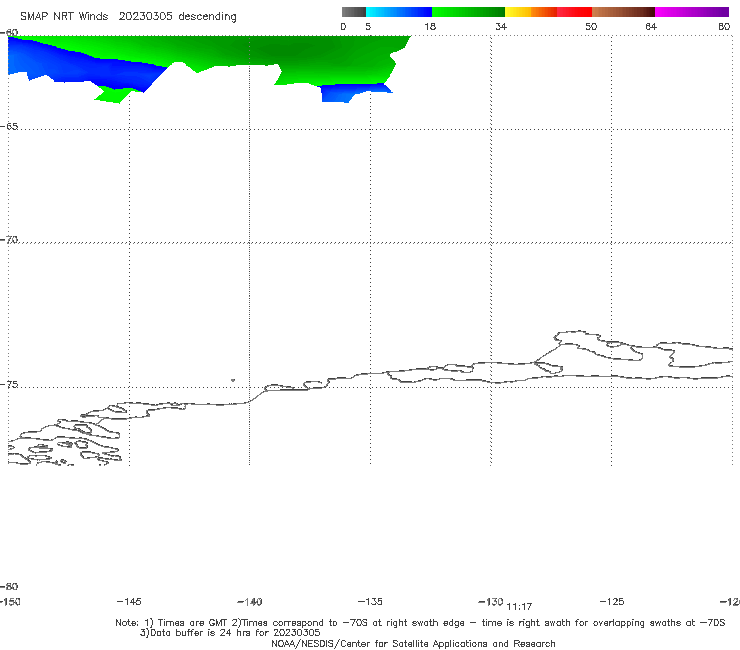This screenshot has width=740, height=650.
Task: Click the NOAA/NESDIS credit line
Action: [x=413, y=643]
